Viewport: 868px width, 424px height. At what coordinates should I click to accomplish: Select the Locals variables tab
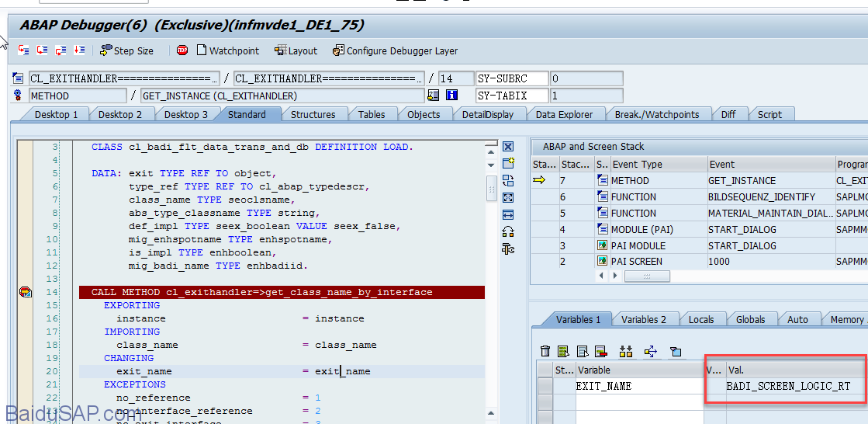[701, 319]
